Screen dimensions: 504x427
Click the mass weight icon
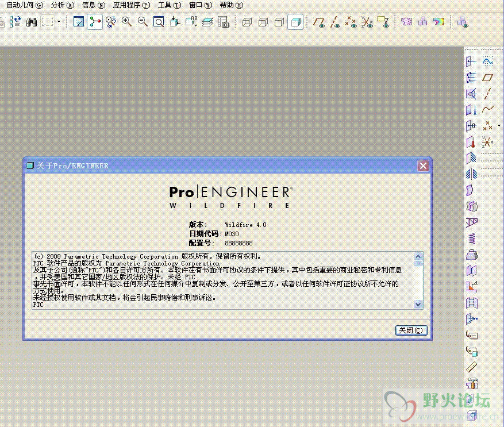click(471, 255)
